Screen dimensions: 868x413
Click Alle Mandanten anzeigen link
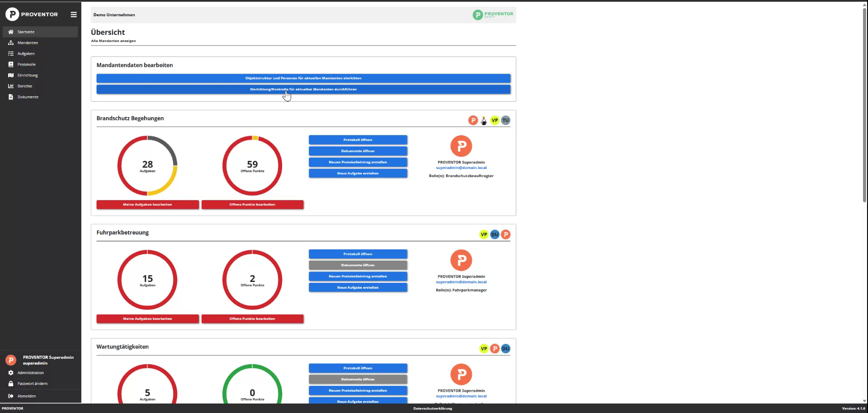[113, 41]
